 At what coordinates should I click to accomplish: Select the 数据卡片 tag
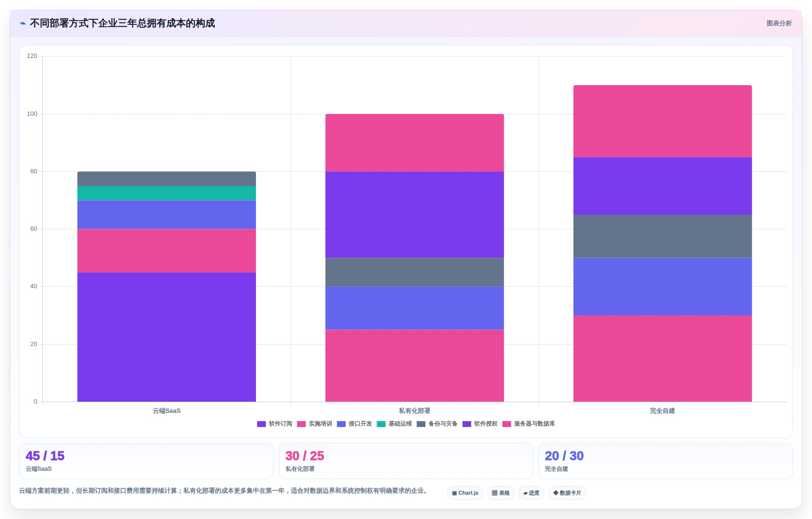[x=567, y=493]
